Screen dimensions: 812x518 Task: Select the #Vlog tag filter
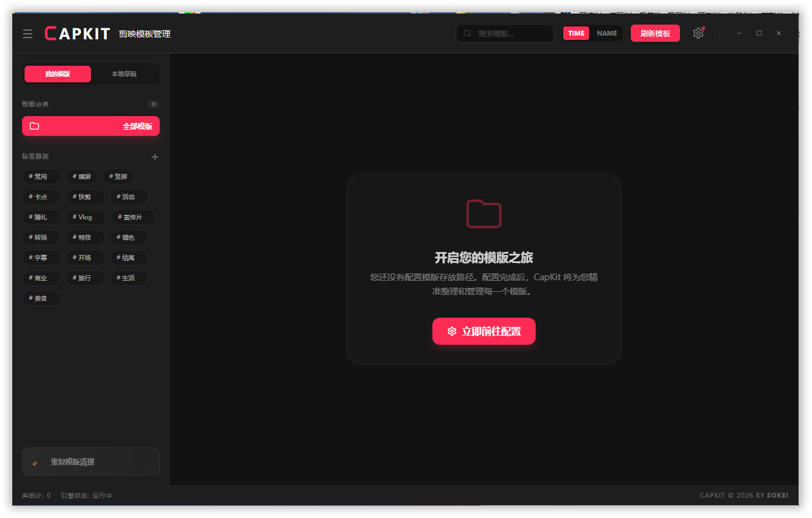(85, 217)
